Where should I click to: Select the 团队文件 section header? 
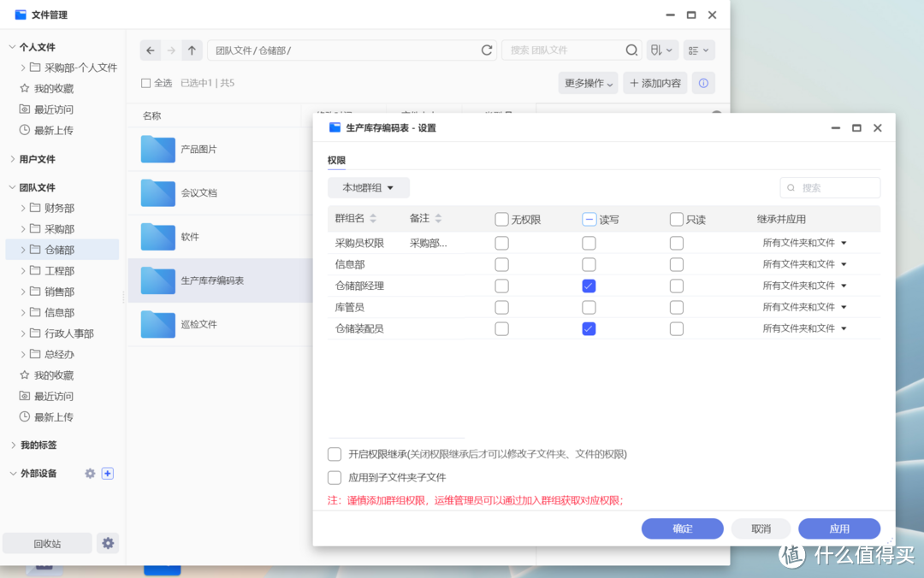tap(38, 186)
